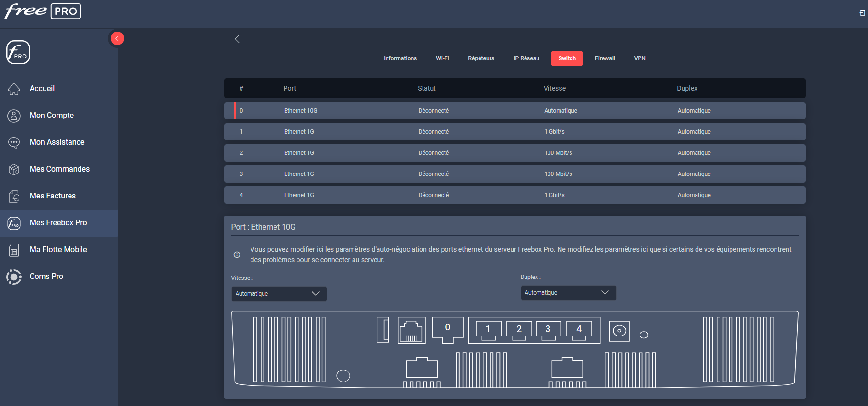Screen dimensions: 868x406
Task: Select port 0 on the Freebox diagram
Action: click(448, 330)
